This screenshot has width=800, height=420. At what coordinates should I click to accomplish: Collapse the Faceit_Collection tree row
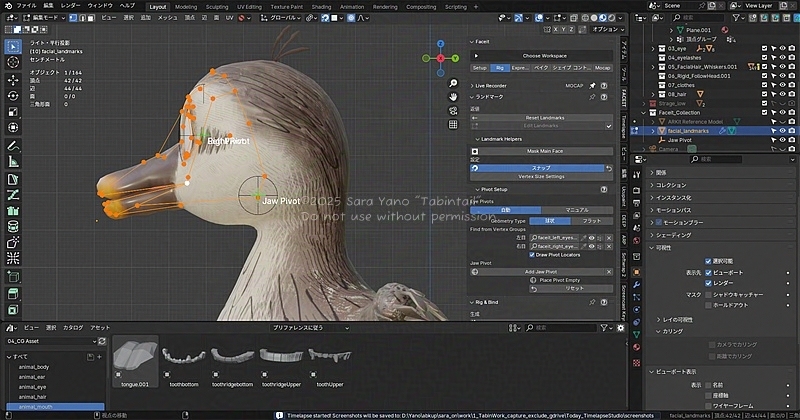click(644, 113)
